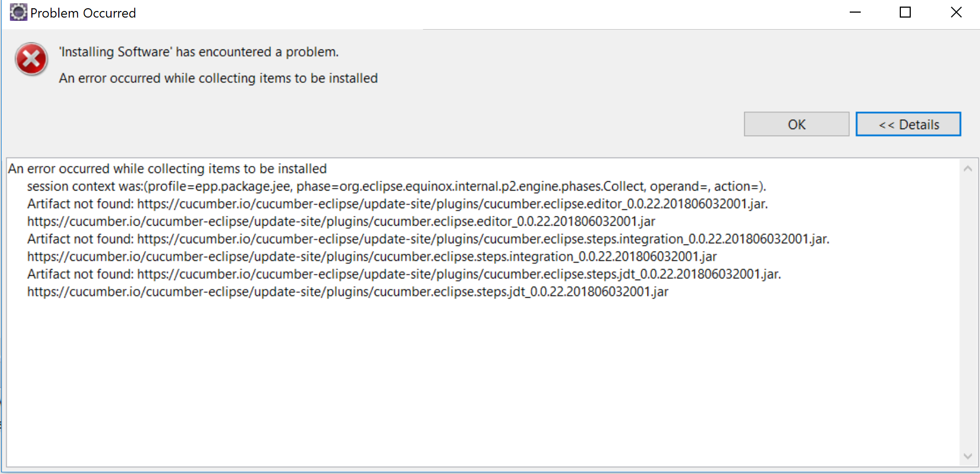Maximize the Problem Occurred window

[905, 12]
